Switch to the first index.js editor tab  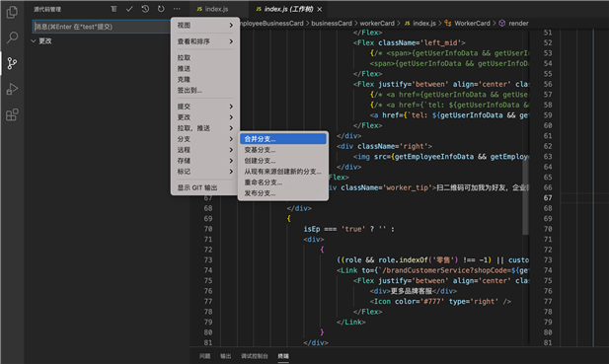[x=216, y=9]
